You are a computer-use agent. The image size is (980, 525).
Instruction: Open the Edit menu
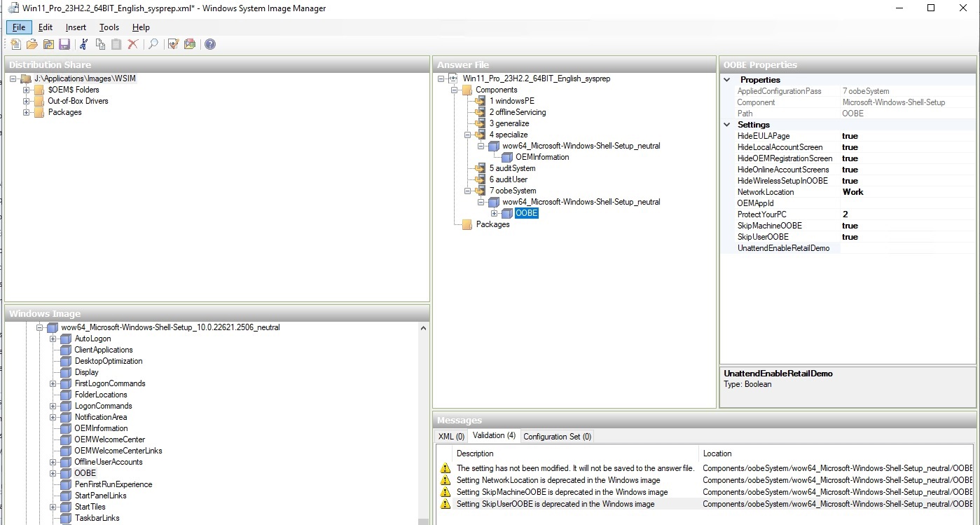(46, 27)
